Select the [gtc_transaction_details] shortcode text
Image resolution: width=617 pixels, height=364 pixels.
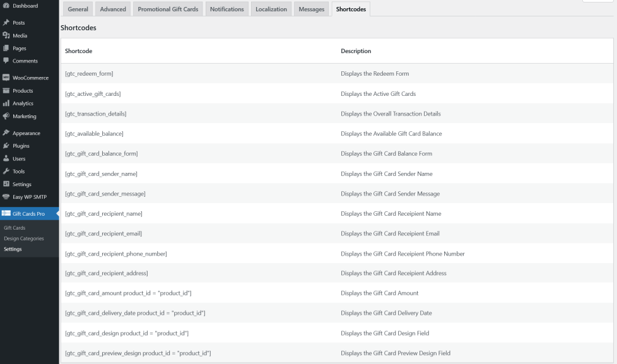(96, 114)
